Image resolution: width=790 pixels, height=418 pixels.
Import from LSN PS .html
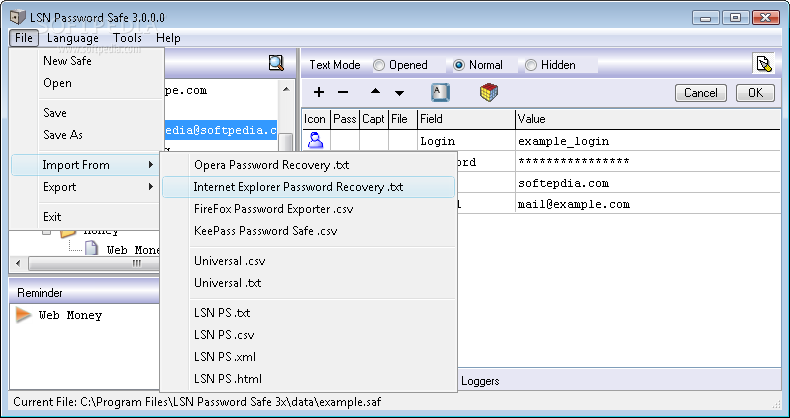pos(308,379)
